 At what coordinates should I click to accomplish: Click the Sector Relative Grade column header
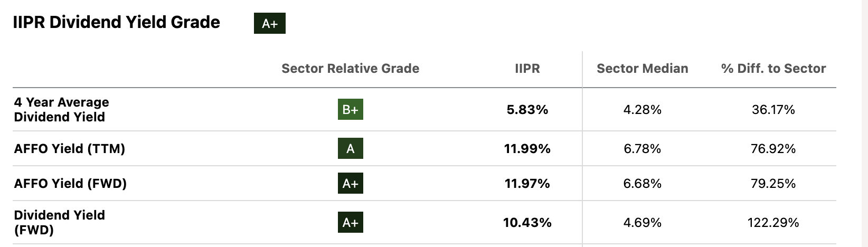pos(350,69)
